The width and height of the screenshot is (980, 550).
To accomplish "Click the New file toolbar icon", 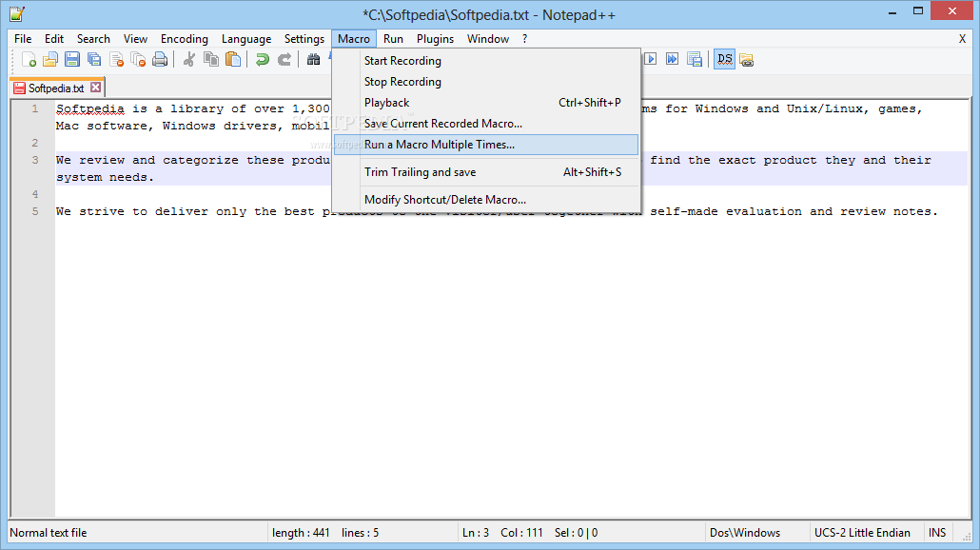I will click(29, 60).
